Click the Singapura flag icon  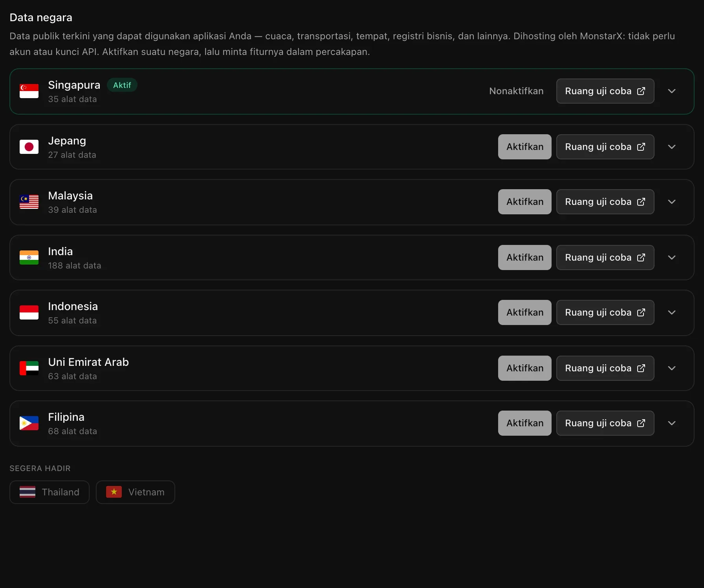(29, 91)
